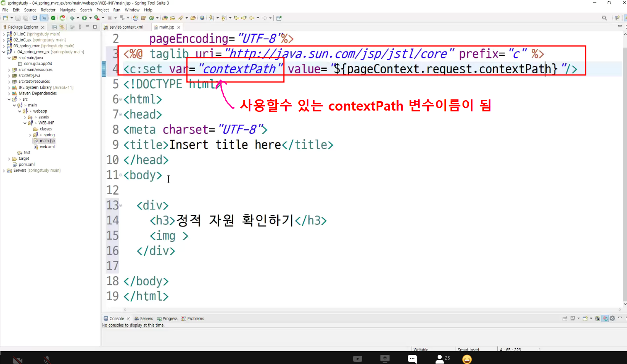Click the chat bubble icon in bottom bar

(412, 359)
